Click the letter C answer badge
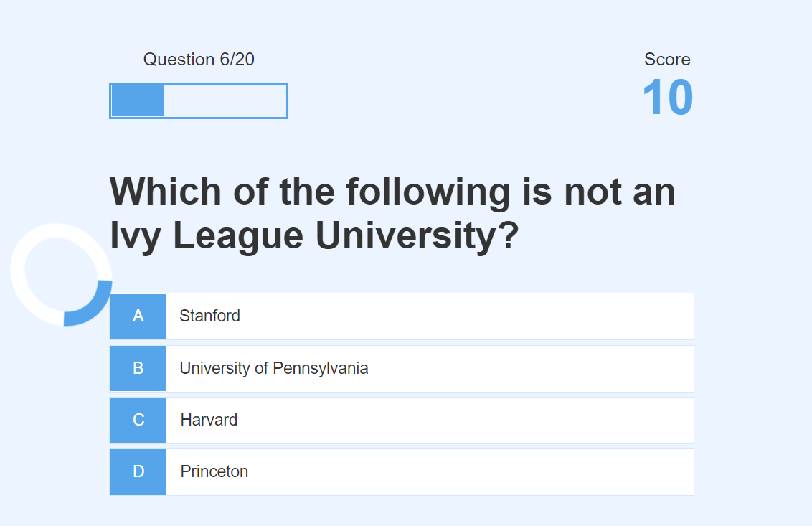This screenshot has width=812, height=526. tap(138, 421)
